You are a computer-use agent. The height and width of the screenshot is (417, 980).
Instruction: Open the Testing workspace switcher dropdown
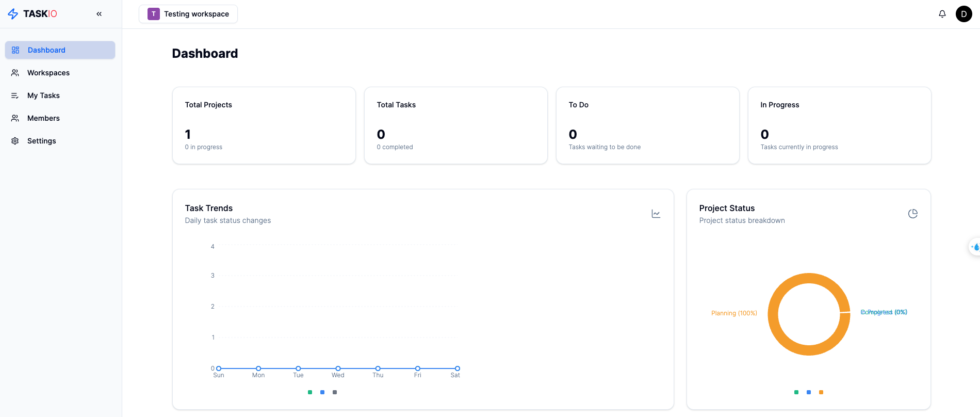tap(188, 14)
